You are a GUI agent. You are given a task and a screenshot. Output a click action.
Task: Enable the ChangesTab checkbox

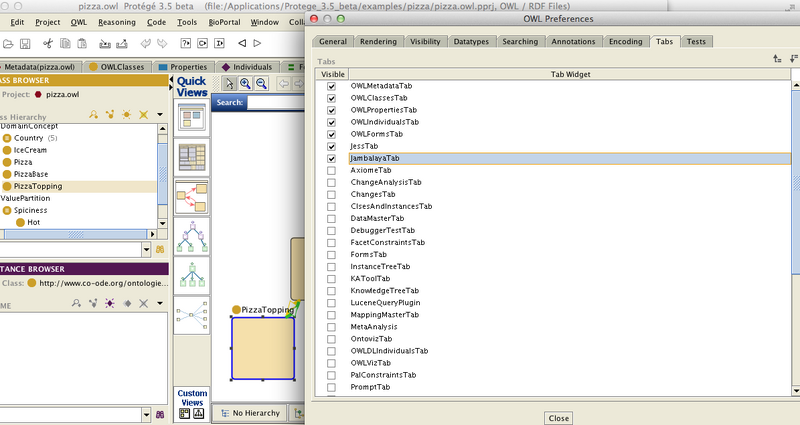pyautogui.click(x=332, y=195)
